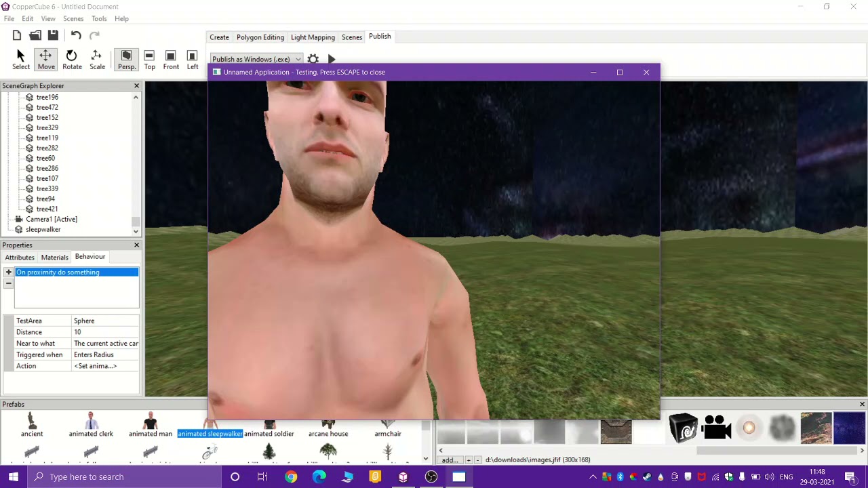Select Camera1 [Active] node
The image size is (868, 488).
[52, 219]
